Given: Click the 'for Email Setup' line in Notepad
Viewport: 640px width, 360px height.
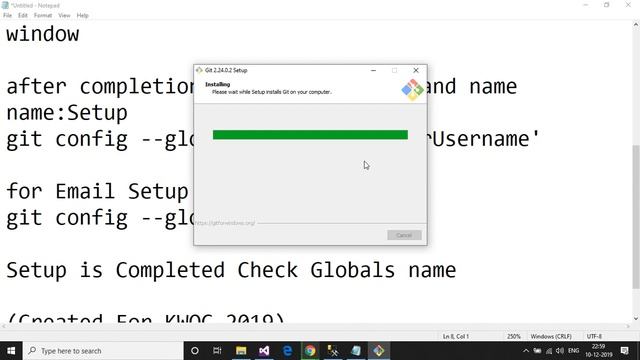Looking at the screenshot, I should coord(97,191).
